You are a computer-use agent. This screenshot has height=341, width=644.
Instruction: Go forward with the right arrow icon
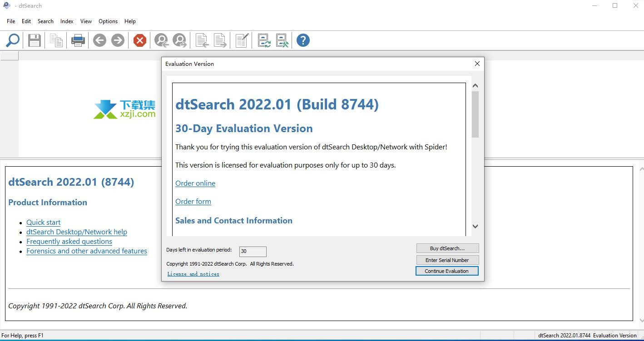[x=118, y=40]
